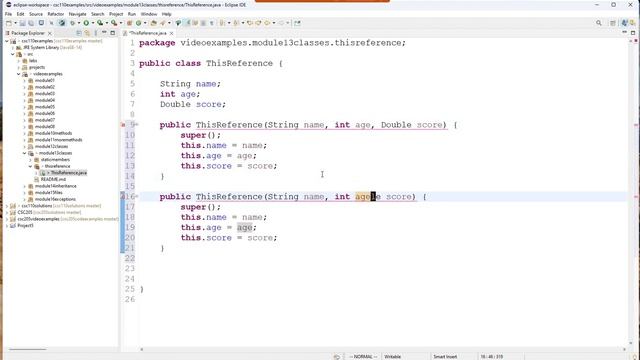640x360 pixels.
Task: Toggle Mark Occurrences in toolbar
Action: pyautogui.click(x=188, y=23)
